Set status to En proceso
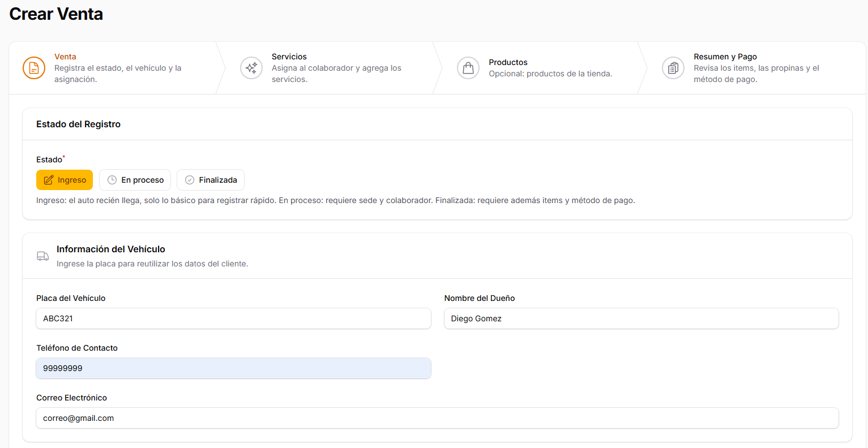868x448 pixels. click(135, 180)
